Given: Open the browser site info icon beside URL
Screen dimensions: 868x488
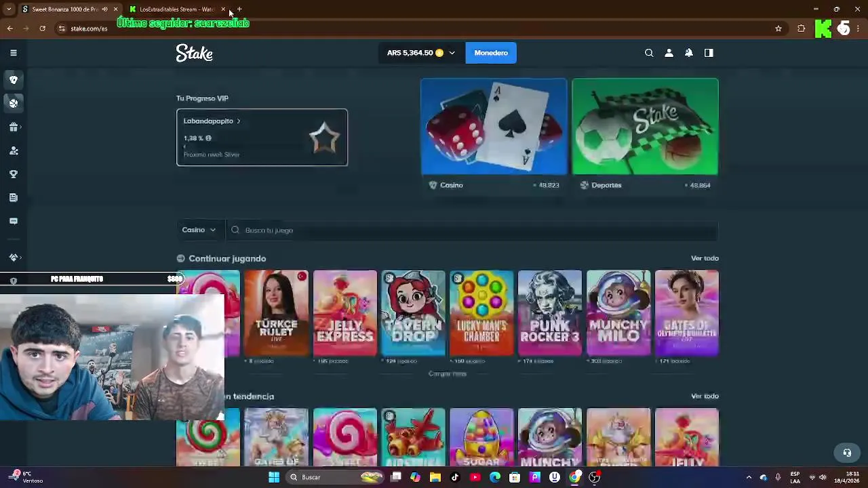Looking at the screenshot, I should (x=62, y=28).
